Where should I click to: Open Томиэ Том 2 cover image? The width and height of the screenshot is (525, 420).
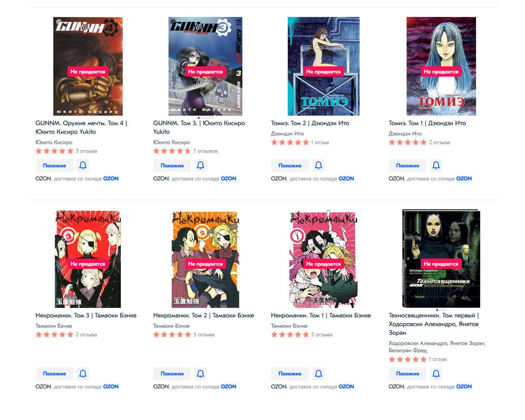point(324,66)
